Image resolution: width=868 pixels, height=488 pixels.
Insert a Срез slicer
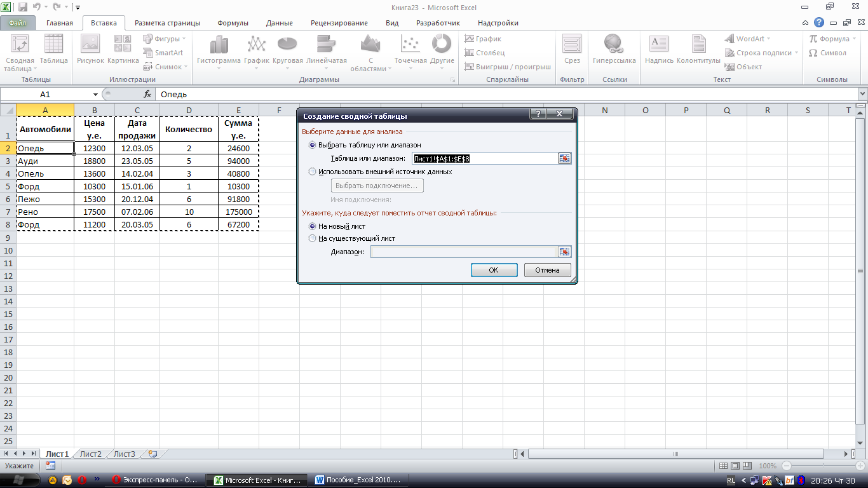coord(572,50)
